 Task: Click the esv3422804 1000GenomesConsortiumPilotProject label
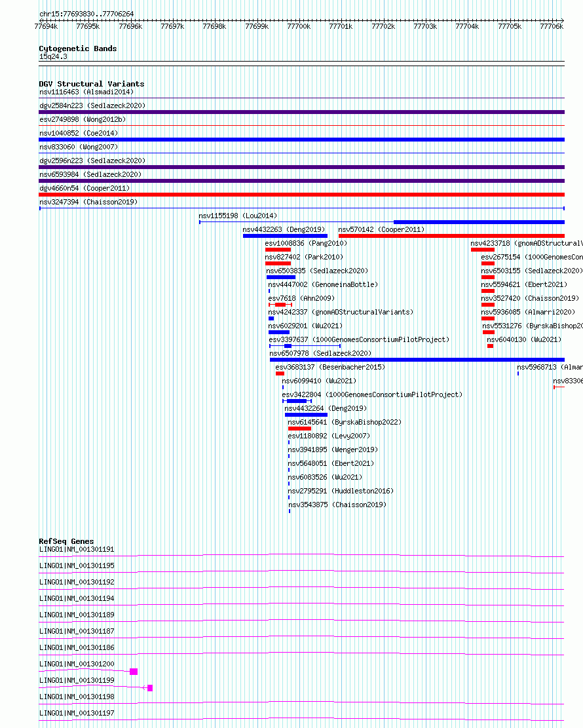pyautogui.click(x=372, y=394)
